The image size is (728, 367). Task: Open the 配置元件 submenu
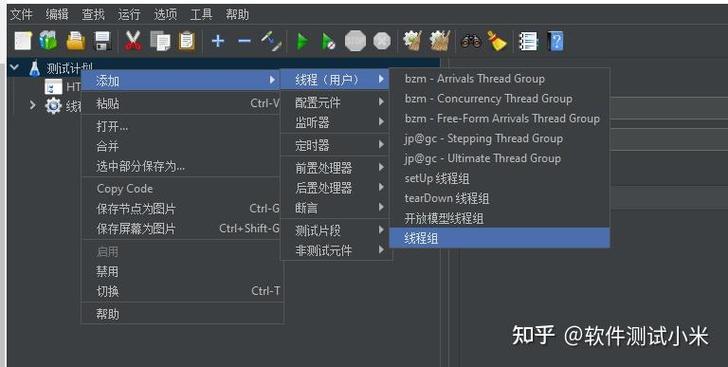[x=335, y=102]
